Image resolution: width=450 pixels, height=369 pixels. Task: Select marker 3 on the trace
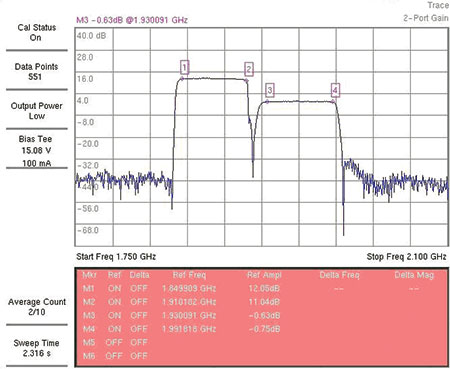270,90
